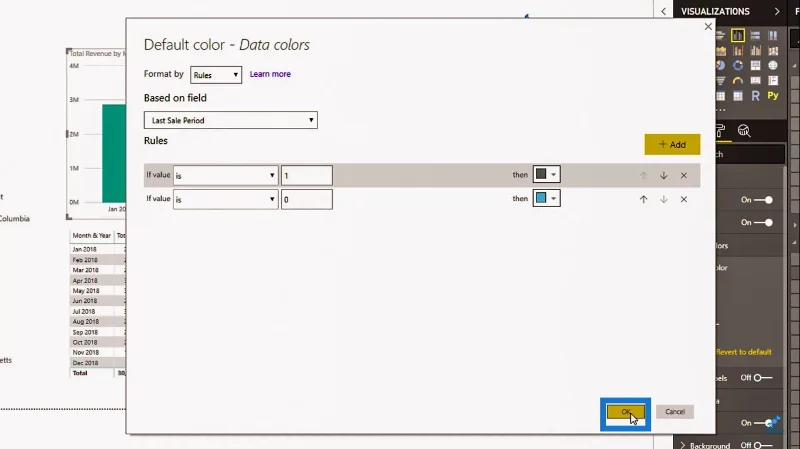Open the Format paint-roller tab

pos(720,131)
